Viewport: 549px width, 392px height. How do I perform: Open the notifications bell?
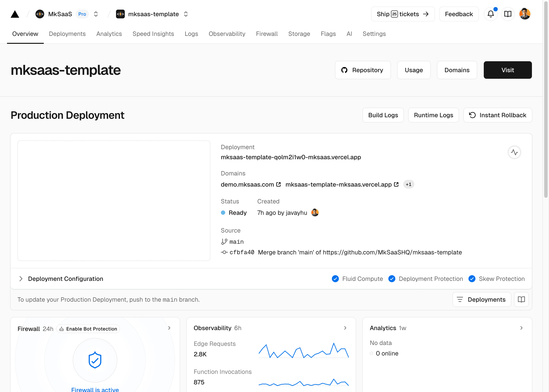pos(491,14)
